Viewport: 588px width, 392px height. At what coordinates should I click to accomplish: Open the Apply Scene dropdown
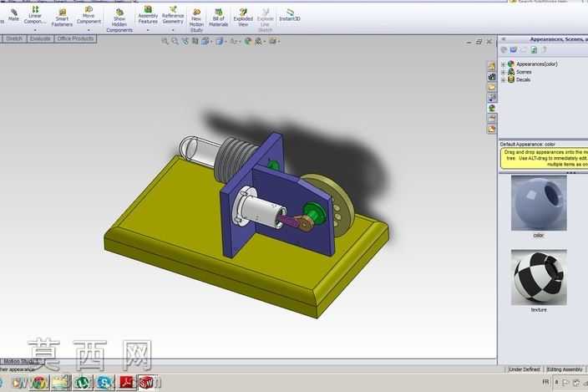pos(260,41)
